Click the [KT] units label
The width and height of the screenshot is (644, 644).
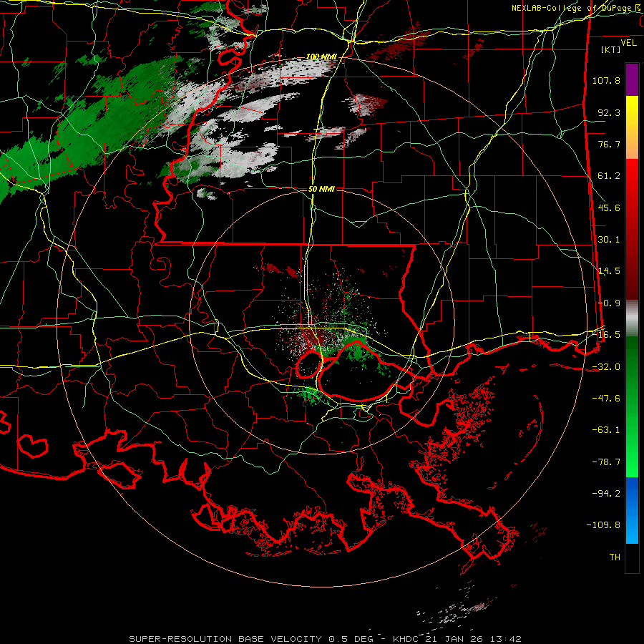point(611,49)
